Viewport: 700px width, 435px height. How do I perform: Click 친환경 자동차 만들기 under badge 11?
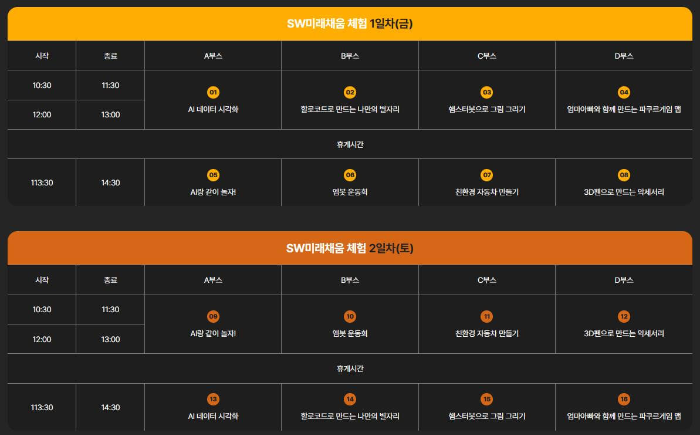tap(487, 334)
